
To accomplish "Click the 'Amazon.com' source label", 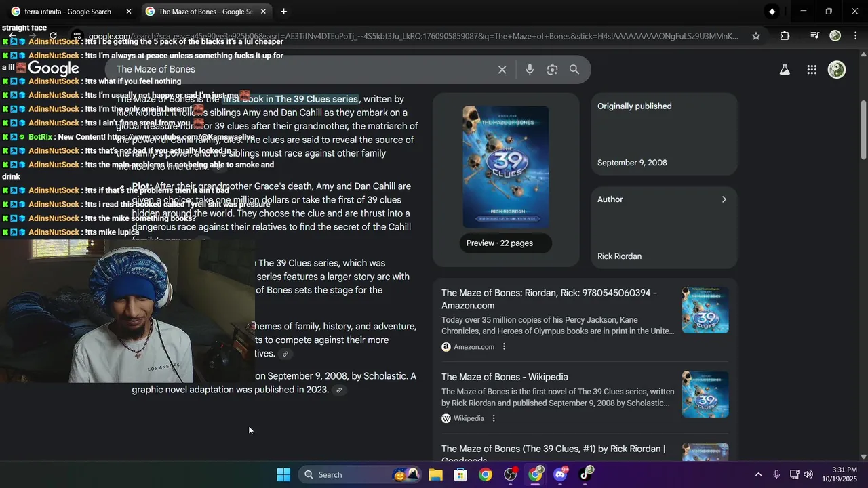I will point(474,347).
